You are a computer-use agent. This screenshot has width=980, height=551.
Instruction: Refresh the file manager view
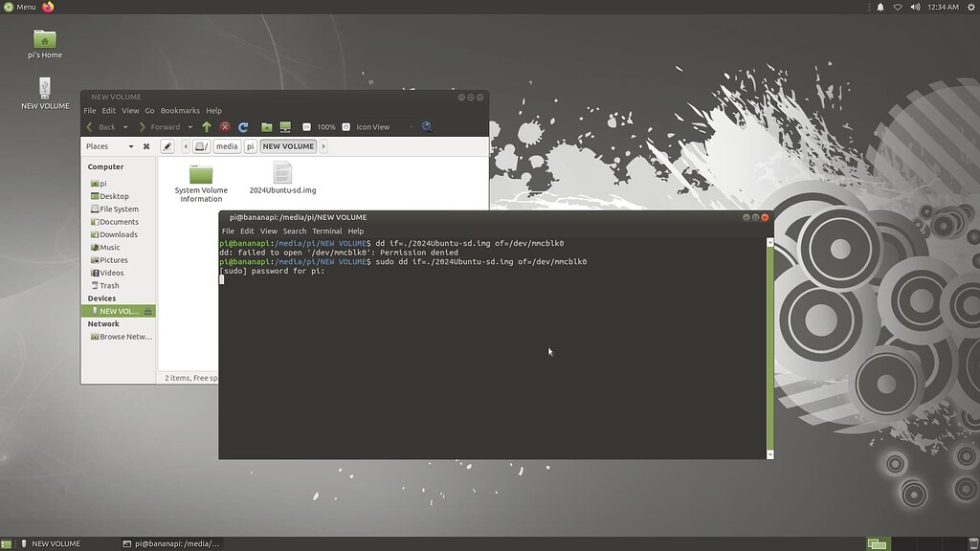click(243, 126)
